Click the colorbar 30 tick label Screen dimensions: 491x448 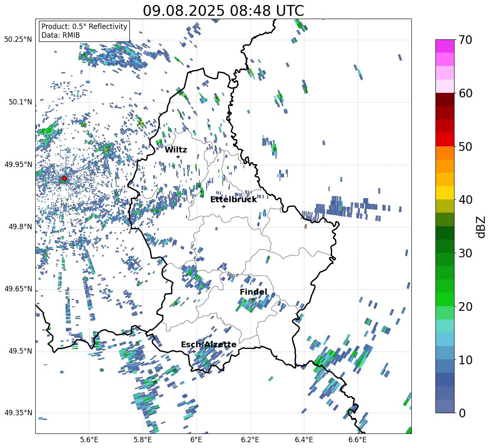coord(465,253)
